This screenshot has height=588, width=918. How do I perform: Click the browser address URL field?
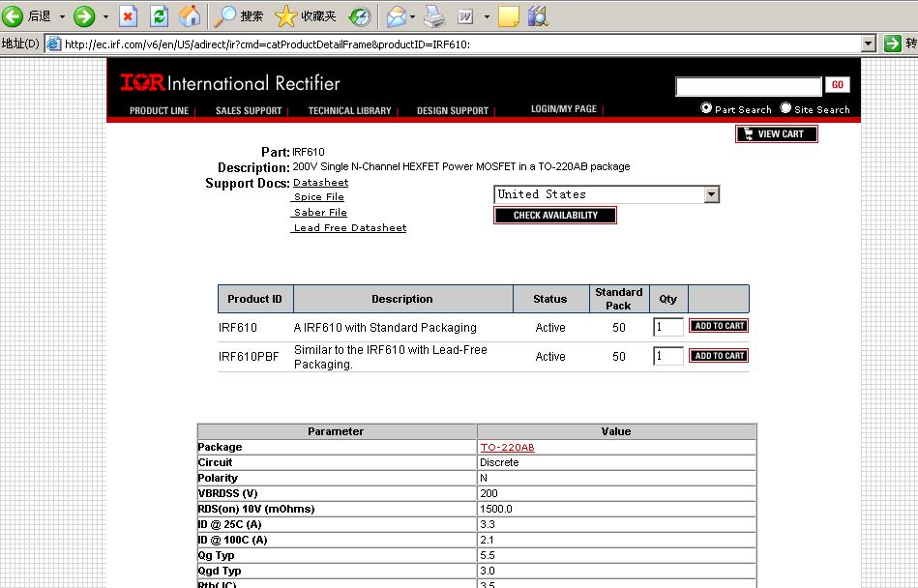tap(454, 44)
